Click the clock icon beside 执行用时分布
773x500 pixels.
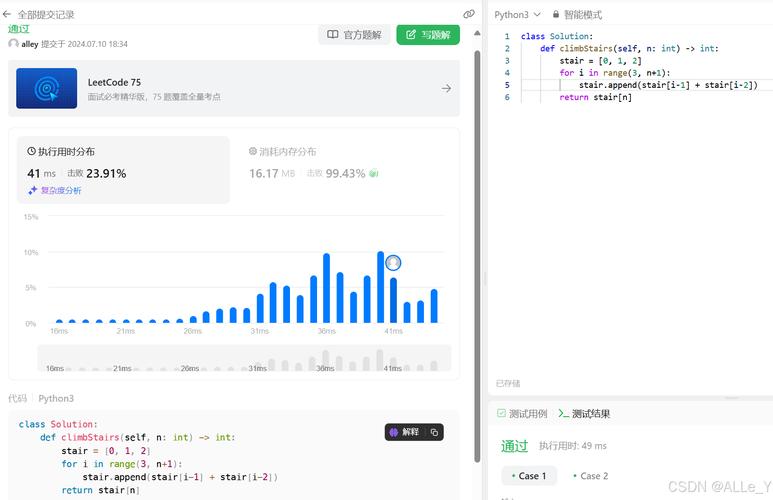(32, 151)
